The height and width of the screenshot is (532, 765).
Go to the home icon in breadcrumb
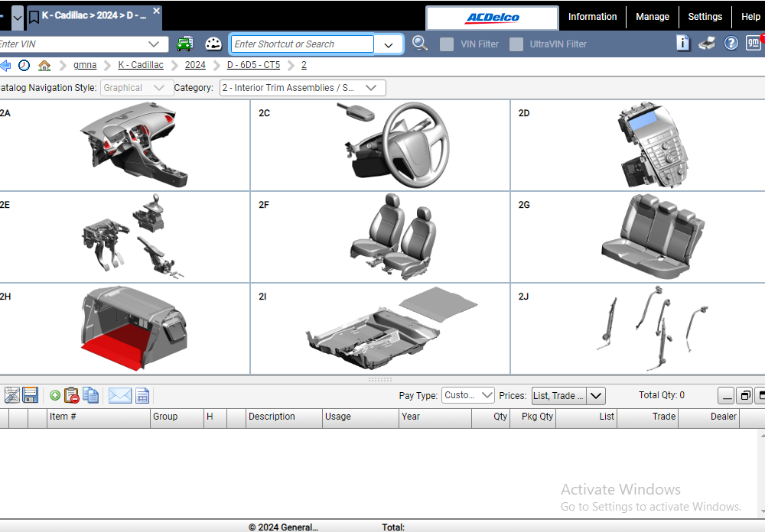pos(44,65)
